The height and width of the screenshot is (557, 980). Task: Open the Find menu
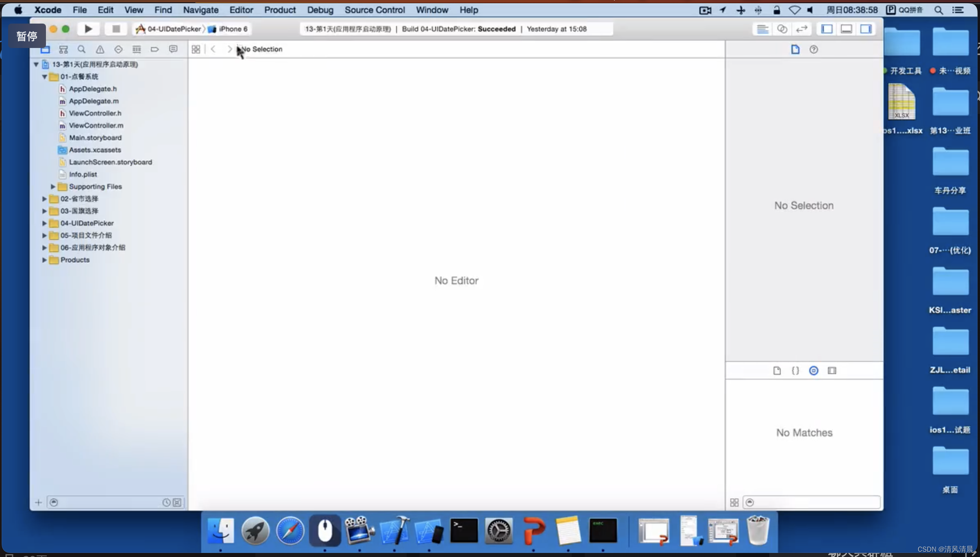[163, 10]
